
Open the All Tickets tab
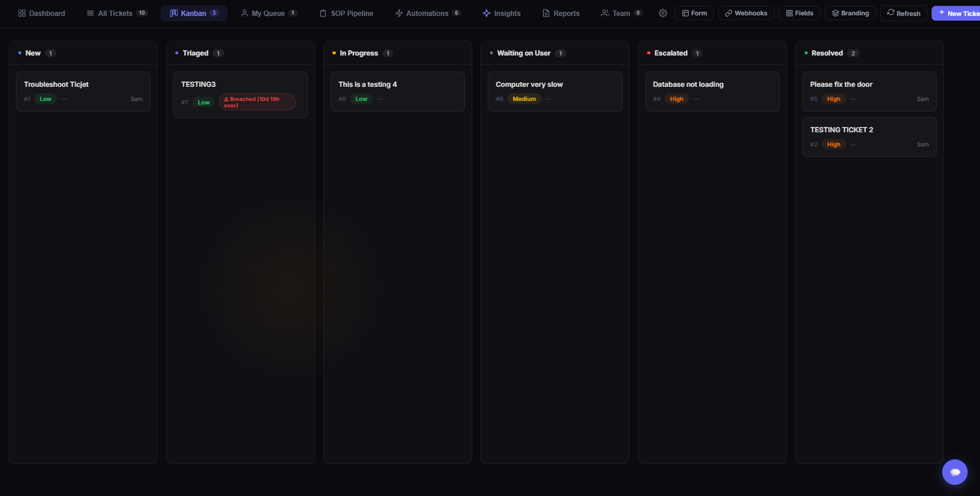pyautogui.click(x=117, y=13)
